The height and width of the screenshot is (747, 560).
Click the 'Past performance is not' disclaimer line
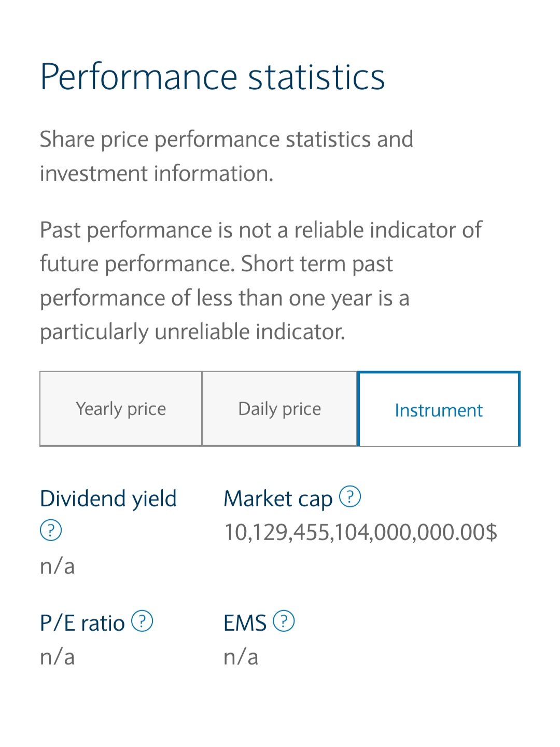click(x=261, y=230)
